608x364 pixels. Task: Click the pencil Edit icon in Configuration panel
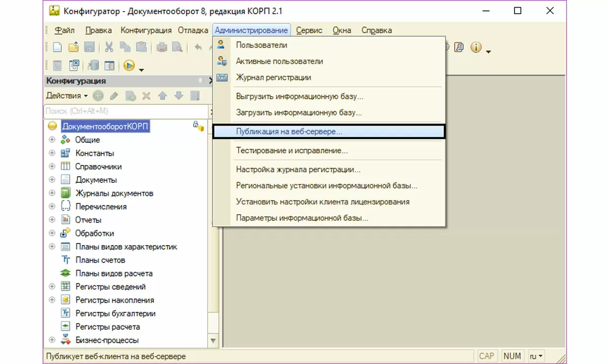(115, 96)
